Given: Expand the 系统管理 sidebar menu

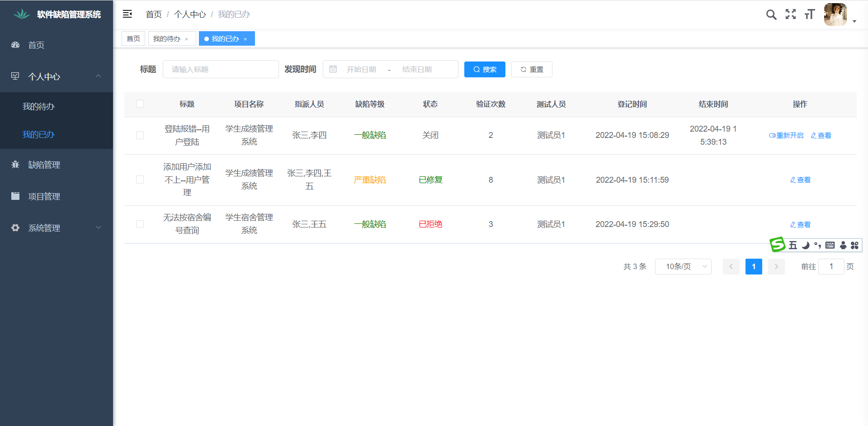Looking at the screenshot, I should [57, 228].
